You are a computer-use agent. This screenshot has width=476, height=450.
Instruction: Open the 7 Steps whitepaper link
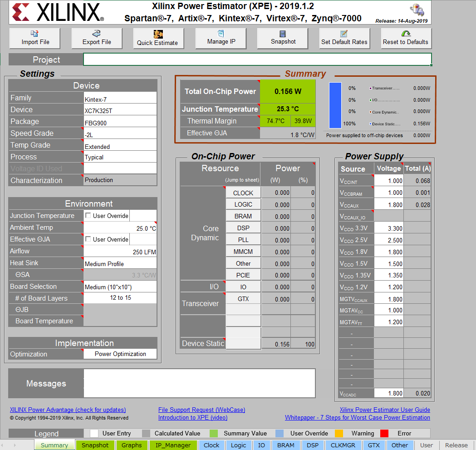357,417
